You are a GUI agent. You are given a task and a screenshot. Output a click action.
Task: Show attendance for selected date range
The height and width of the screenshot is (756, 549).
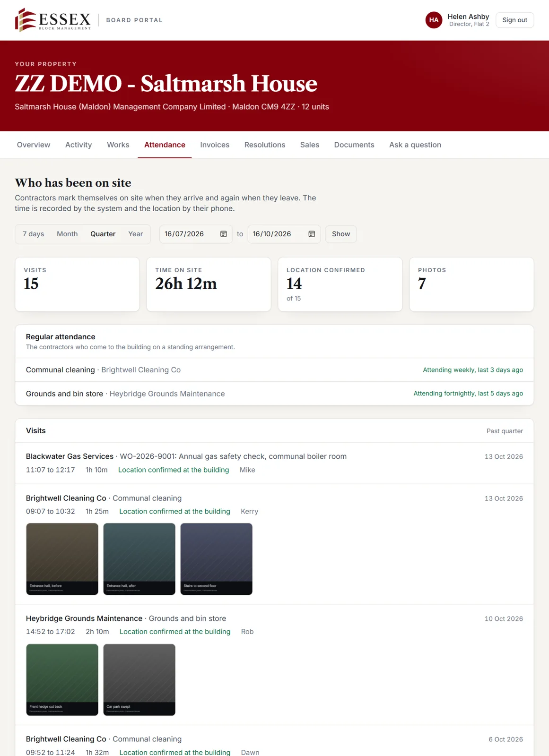point(340,234)
